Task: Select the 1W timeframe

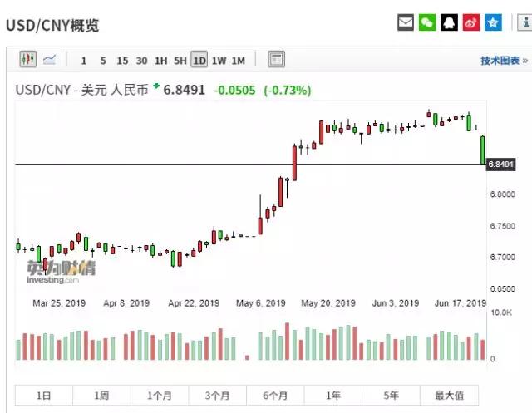Action: click(219, 60)
